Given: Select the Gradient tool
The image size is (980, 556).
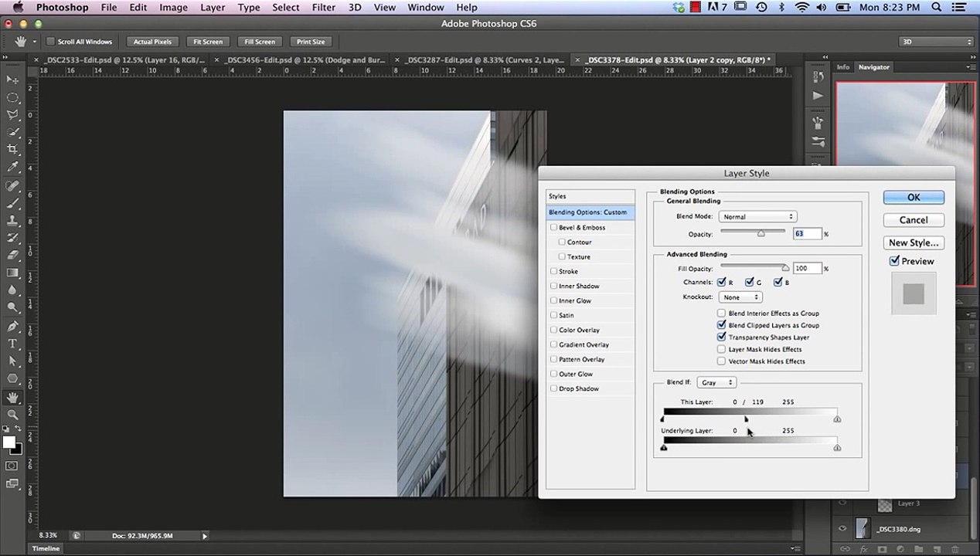Looking at the screenshot, I should point(13,273).
